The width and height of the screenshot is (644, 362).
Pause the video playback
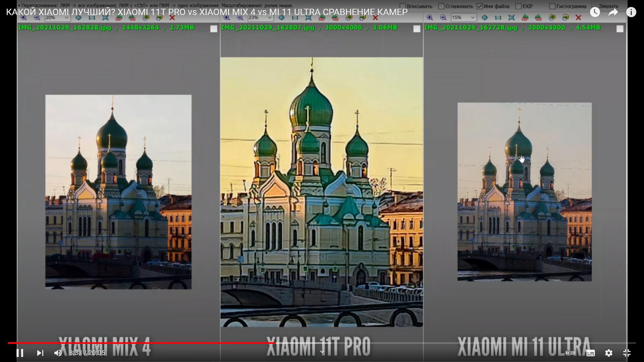point(20,353)
